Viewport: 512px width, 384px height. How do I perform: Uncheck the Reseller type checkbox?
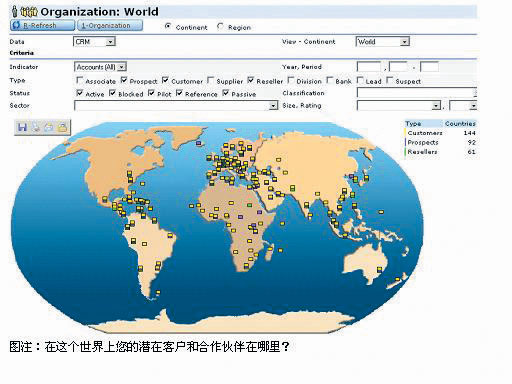coord(251,80)
